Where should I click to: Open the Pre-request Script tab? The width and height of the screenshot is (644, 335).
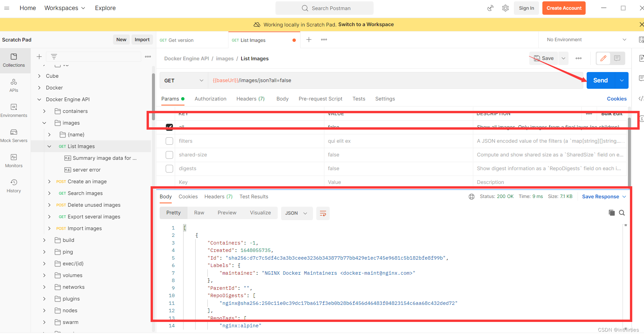tap(320, 99)
